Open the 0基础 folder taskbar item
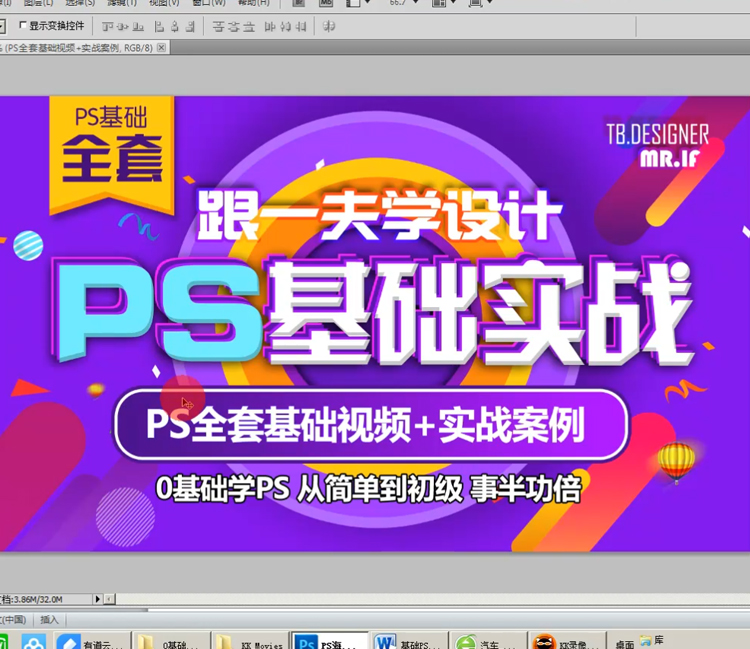 [x=170, y=642]
